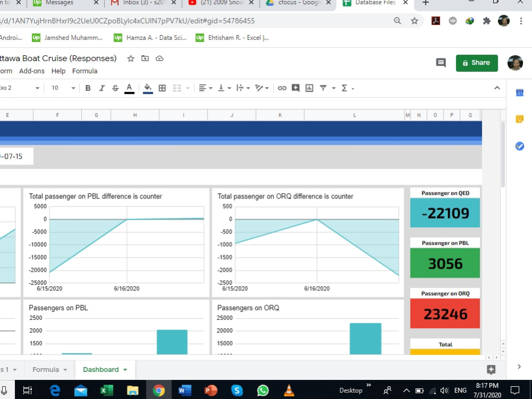Click the zoom icon in the address bar
Viewport: 532px width, 399px height.
point(397,21)
